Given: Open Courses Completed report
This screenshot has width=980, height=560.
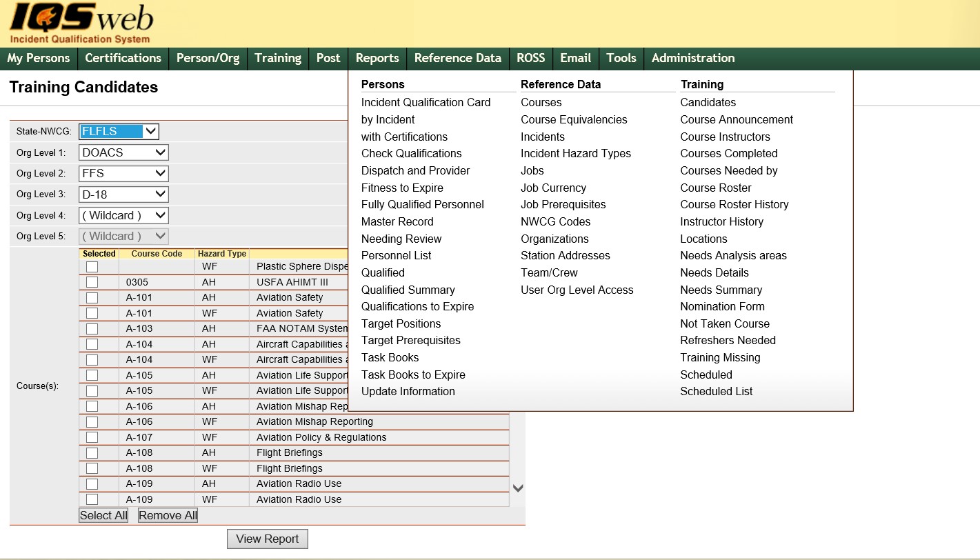Looking at the screenshot, I should [x=729, y=153].
